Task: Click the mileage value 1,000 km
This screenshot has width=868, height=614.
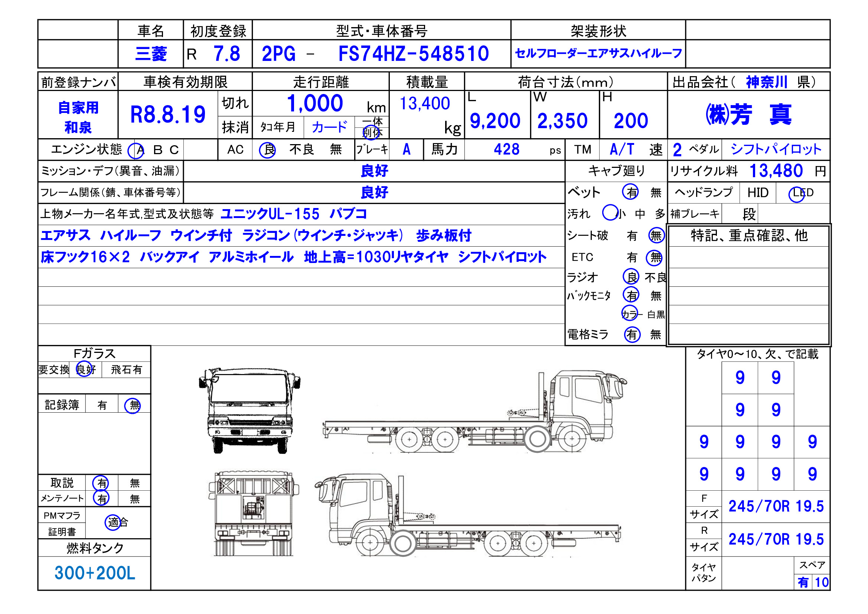Action: (x=315, y=103)
